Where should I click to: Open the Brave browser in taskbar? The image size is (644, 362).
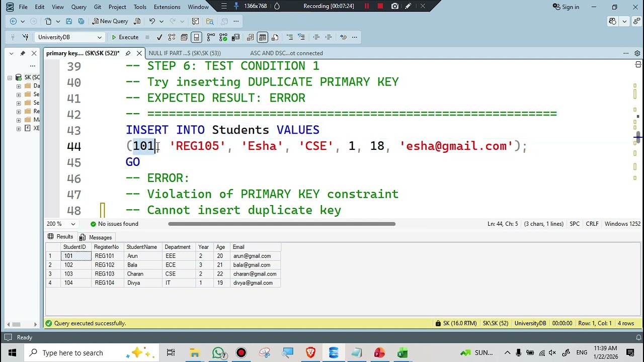pyautogui.click(x=310, y=352)
